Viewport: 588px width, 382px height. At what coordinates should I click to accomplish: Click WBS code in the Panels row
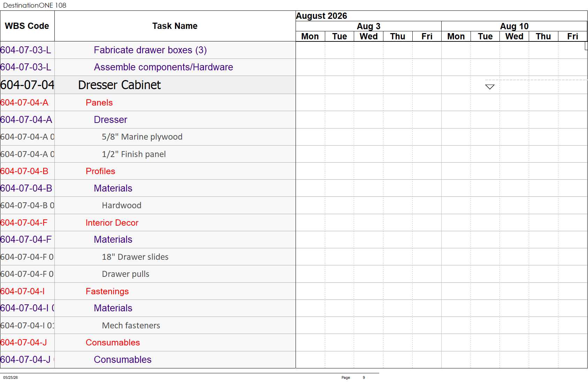pos(24,103)
